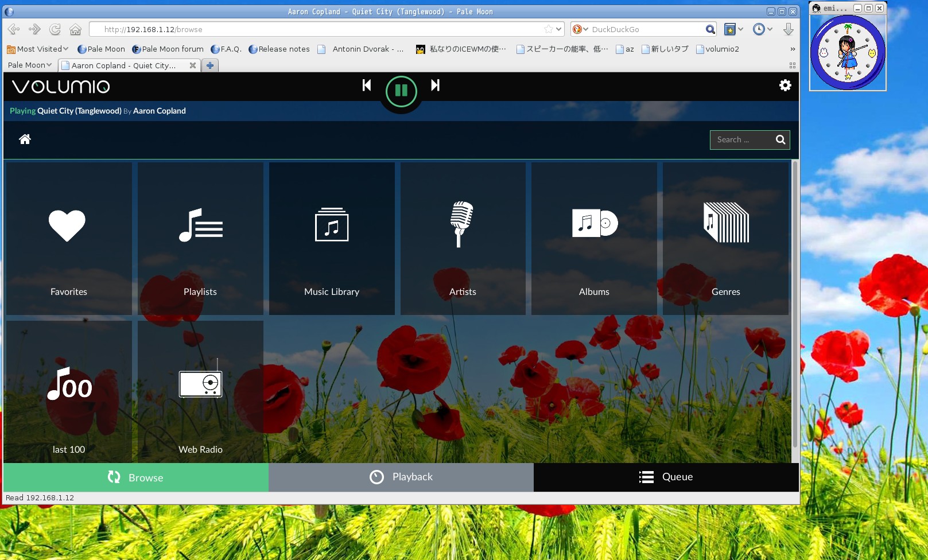The image size is (928, 560).
Task: Skip to the next track
Action: 436,85
